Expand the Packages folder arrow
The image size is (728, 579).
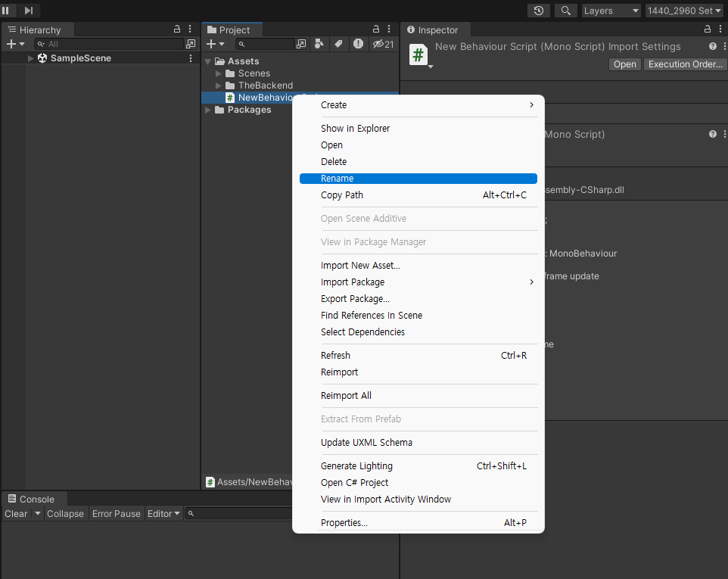pos(208,110)
